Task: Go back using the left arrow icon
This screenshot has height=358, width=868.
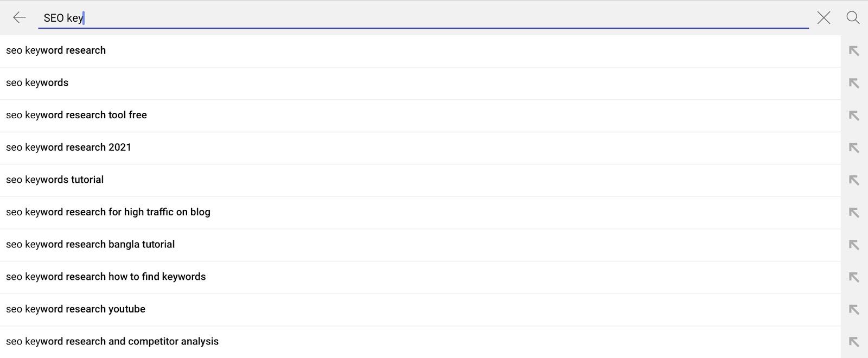Action: click(20, 18)
